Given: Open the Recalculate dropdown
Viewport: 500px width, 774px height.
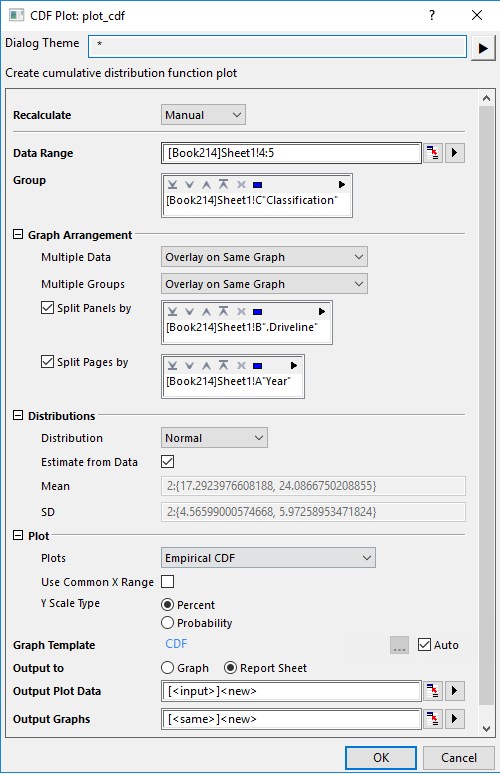Looking at the screenshot, I should click(203, 115).
